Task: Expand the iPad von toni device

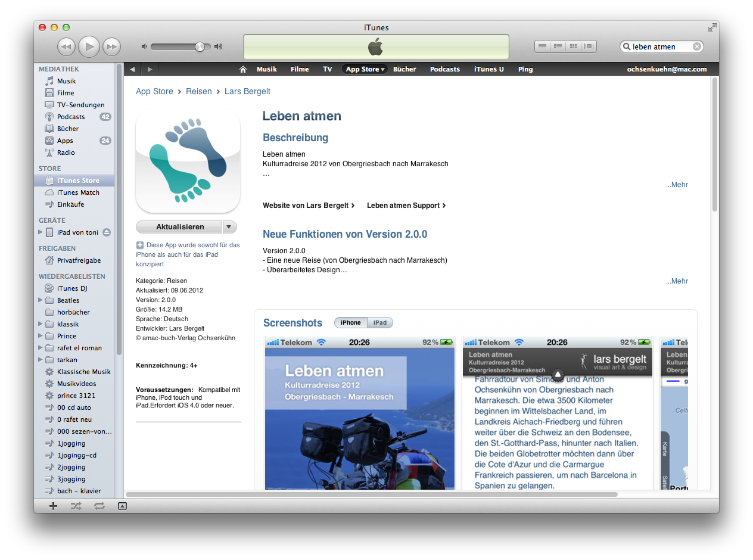Action: coord(41,232)
